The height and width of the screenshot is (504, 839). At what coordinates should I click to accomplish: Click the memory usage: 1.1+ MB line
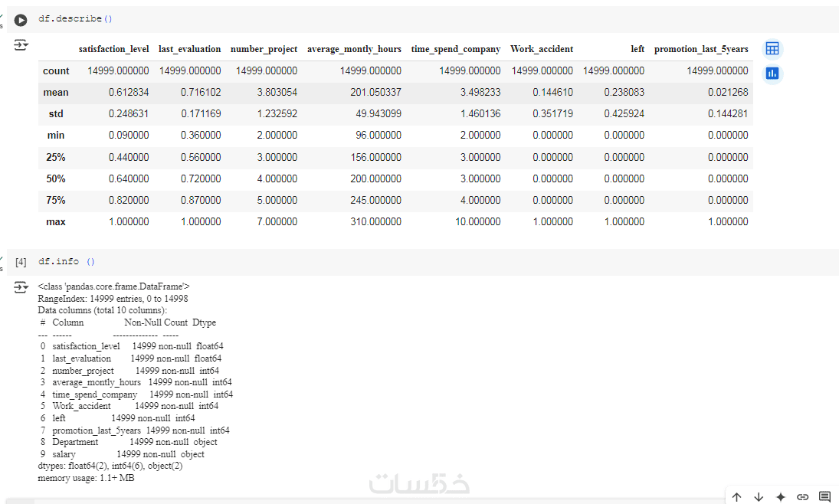[86, 478]
